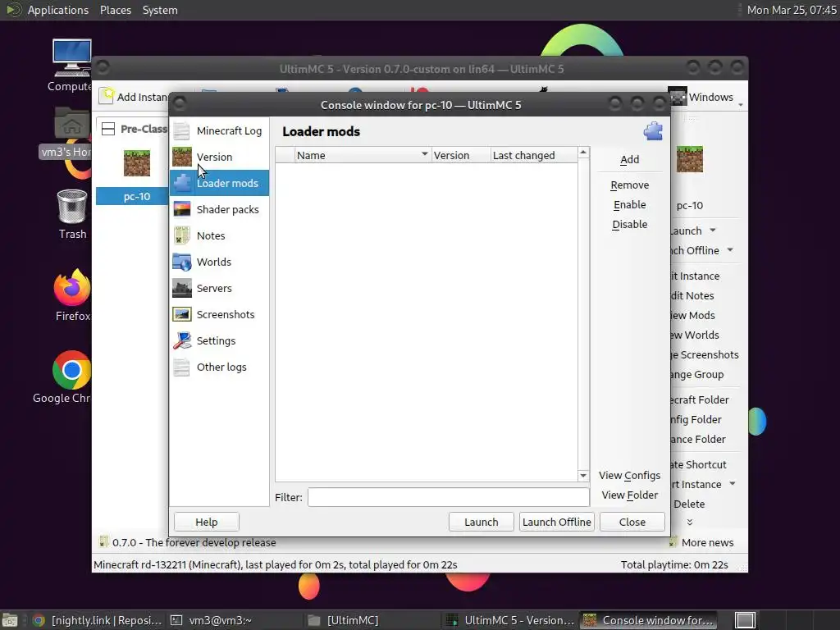The image size is (840, 630).
Task: Open the Applications menu
Action: [x=58, y=10]
